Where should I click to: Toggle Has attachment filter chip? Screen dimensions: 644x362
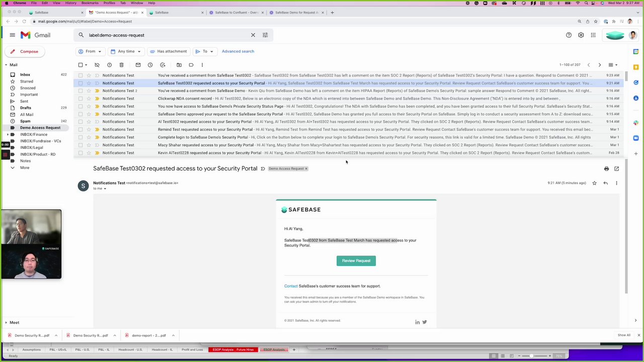[x=169, y=51]
